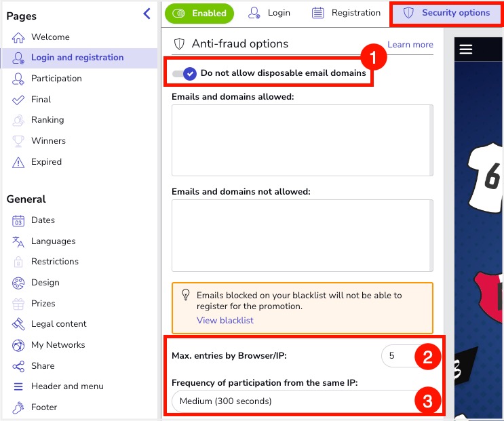Click the Emails and domains not allowed box

click(x=302, y=235)
